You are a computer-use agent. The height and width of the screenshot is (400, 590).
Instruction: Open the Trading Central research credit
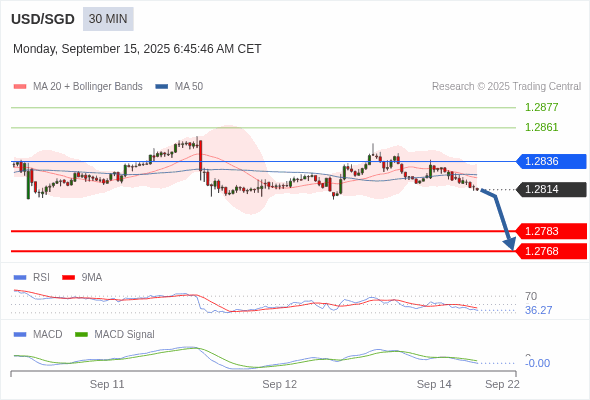coord(506,87)
